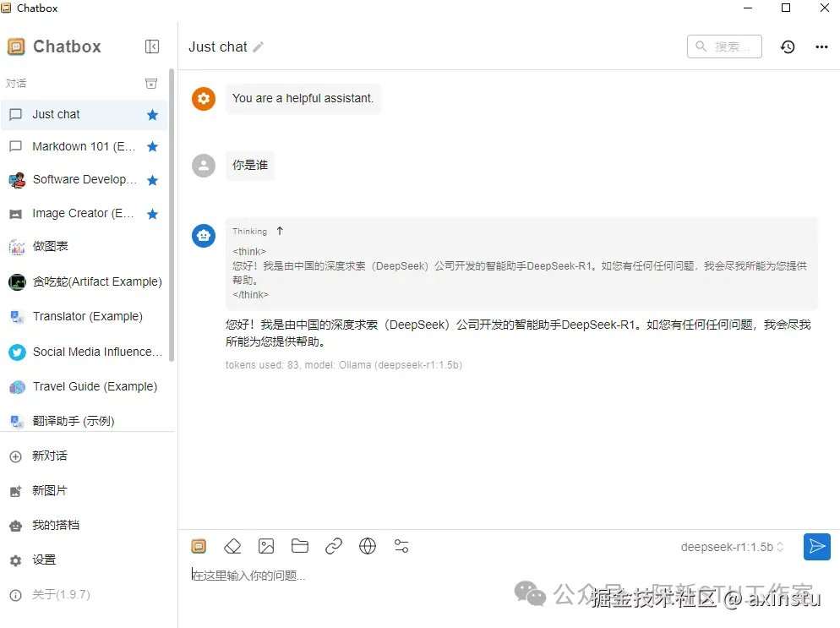Open the 贪吃蛇 Artifact Example conversation
The width and height of the screenshot is (840, 628).
point(85,281)
